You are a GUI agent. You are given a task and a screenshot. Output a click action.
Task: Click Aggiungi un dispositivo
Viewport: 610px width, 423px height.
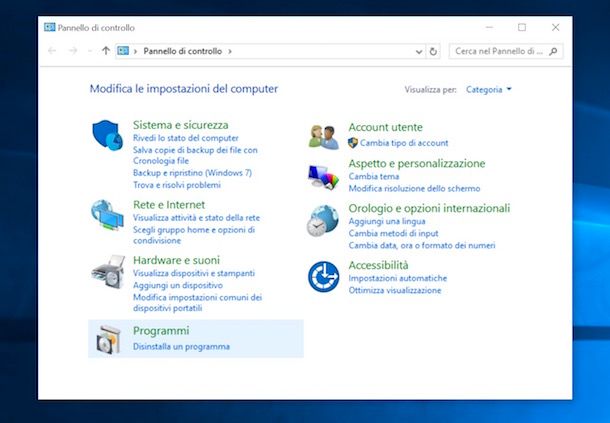(x=178, y=285)
